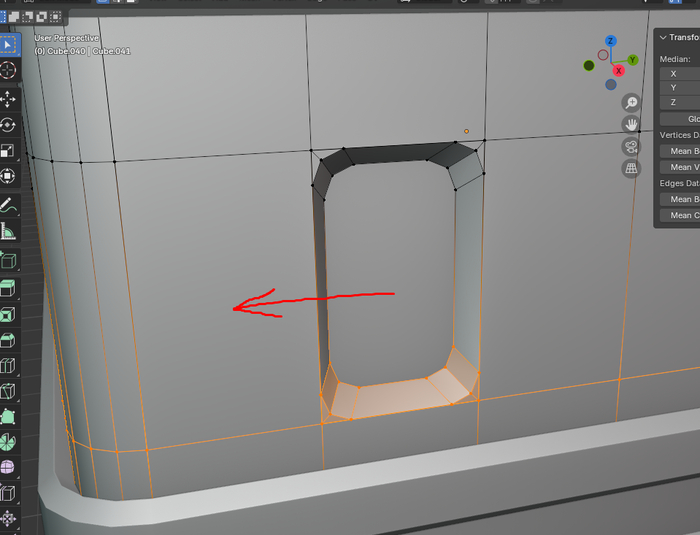Activate the Annotate pencil tool
The image size is (700, 535).
8,206
